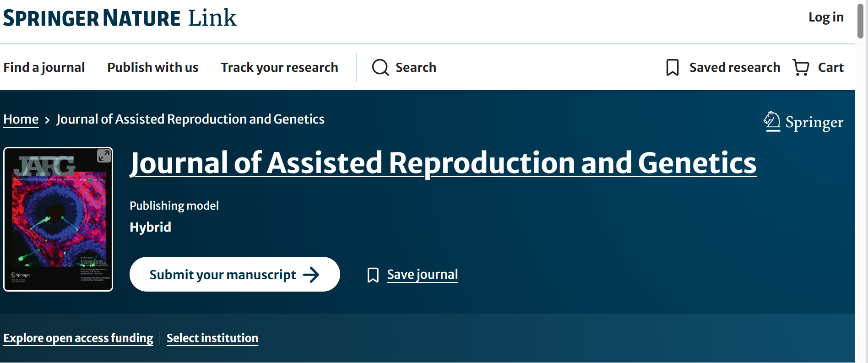This screenshot has width=868, height=363.
Task: Open the JARG journal cover thumbnail
Action: pyautogui.click(x=58, y=219)
